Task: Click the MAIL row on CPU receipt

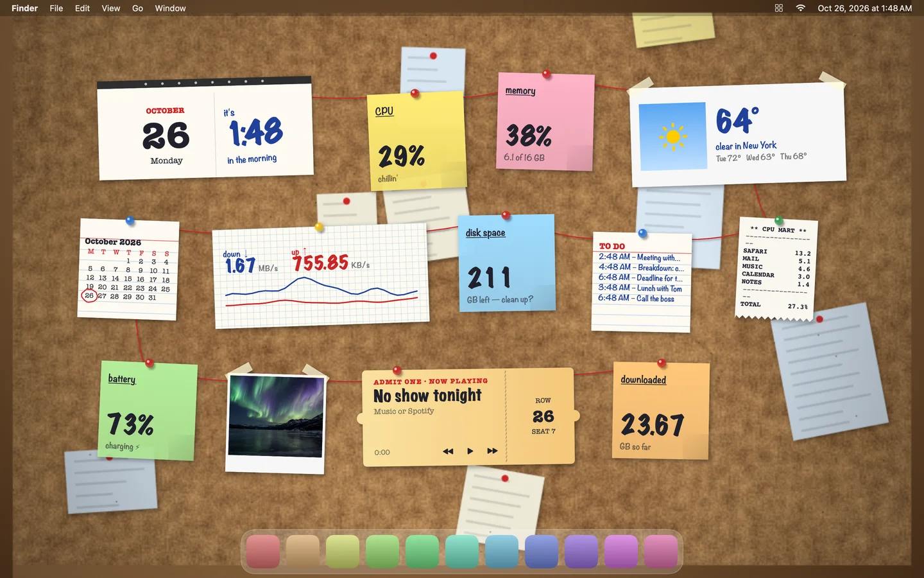Action: [x=776, y=259]
